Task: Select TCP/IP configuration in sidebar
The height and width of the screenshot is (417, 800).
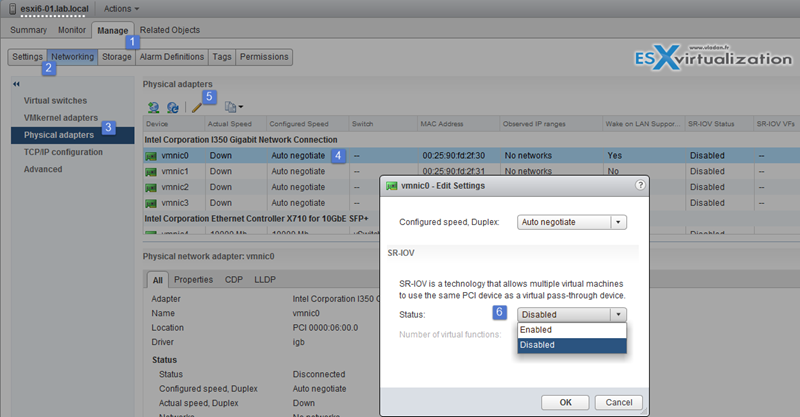Action: point(63,152)
